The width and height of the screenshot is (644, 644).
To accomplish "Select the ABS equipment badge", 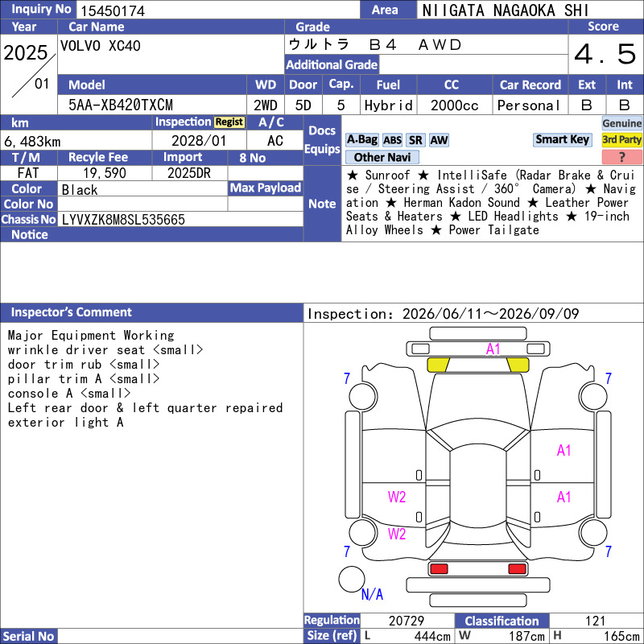I will [x=392, y=140].
